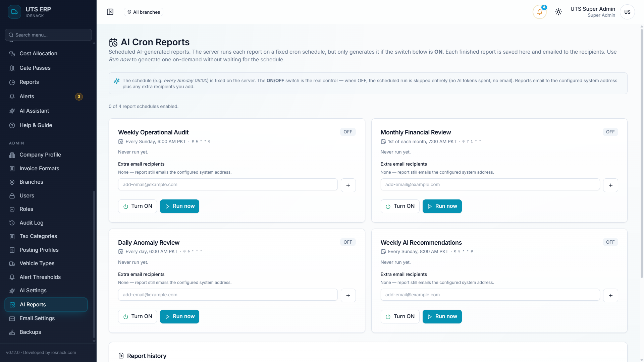Turn ON the Monthly Financial Review schedule

click(x=400, y=206)
